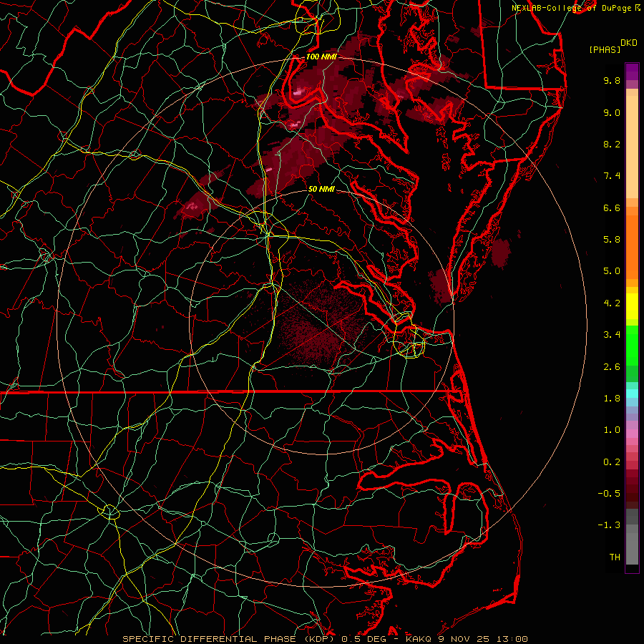Screen dimensions: 644x644
Task: Pick the cyan segment of the color bar
Action: click(632, 394)
